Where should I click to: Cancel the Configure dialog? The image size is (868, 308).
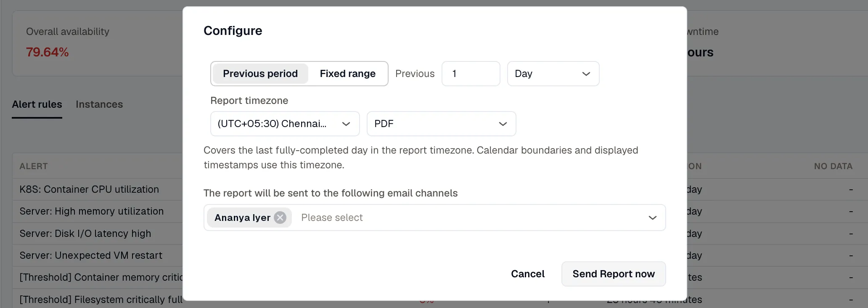click(528, 274)
